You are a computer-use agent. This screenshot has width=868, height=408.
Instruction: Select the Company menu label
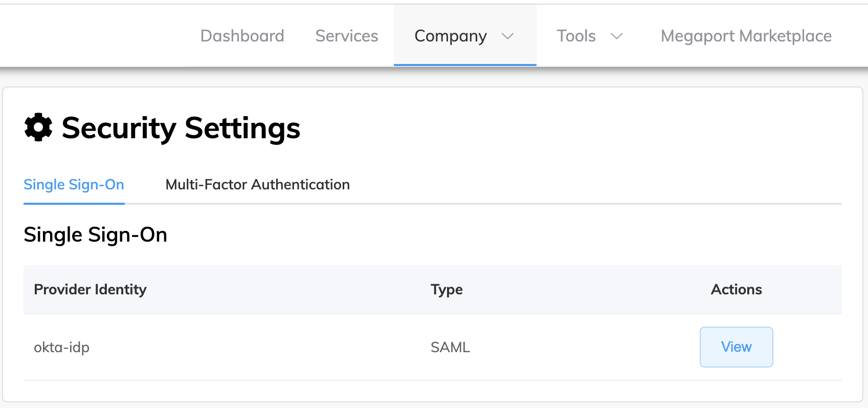451,36
